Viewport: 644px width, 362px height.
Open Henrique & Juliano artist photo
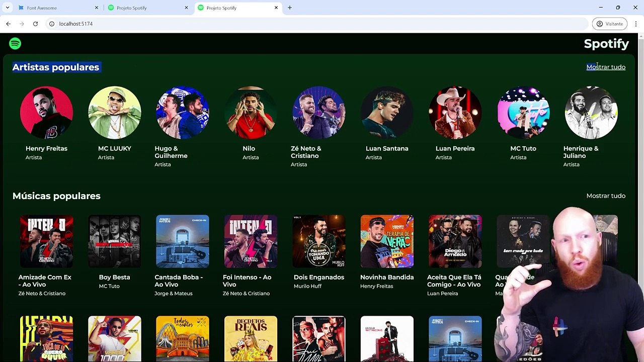(x=591, y=113)
